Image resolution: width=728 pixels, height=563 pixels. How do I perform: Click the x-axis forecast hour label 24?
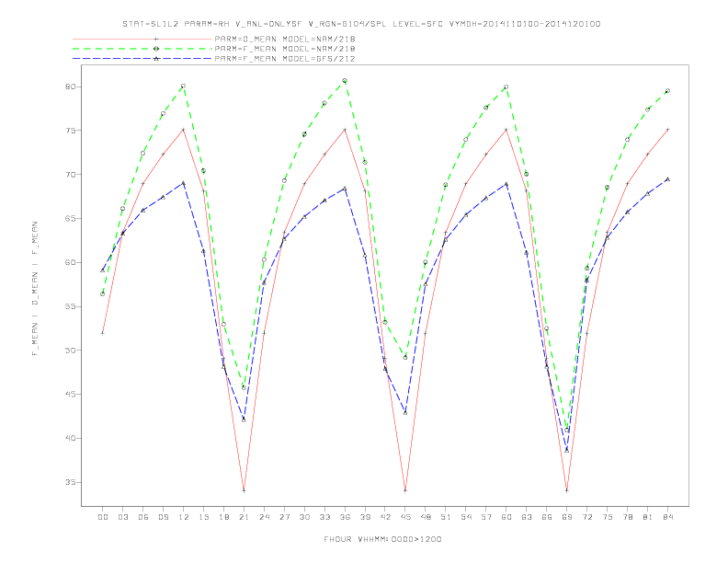(x=264, y=517)
